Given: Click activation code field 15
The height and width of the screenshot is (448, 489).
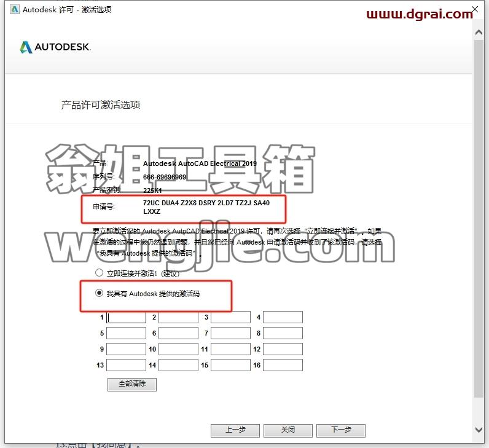Looking at the screenshot, I should [230, 365].
